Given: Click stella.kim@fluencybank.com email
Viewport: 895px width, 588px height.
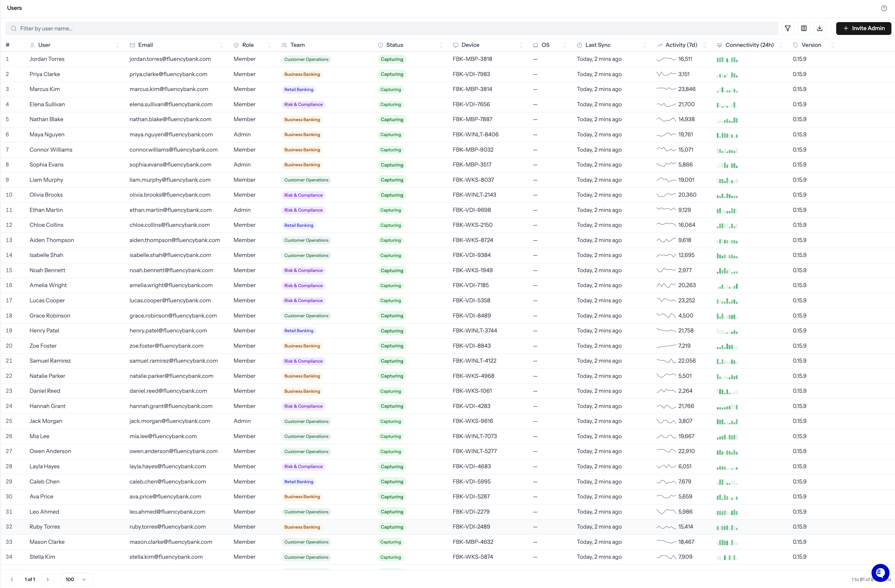Looking at the screenshot, I should click(x=166, y=557).
